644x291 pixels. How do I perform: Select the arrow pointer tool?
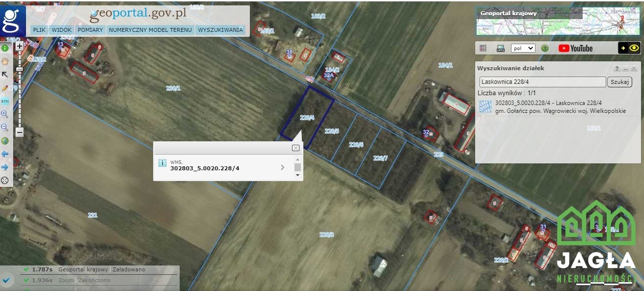[5, 75]
